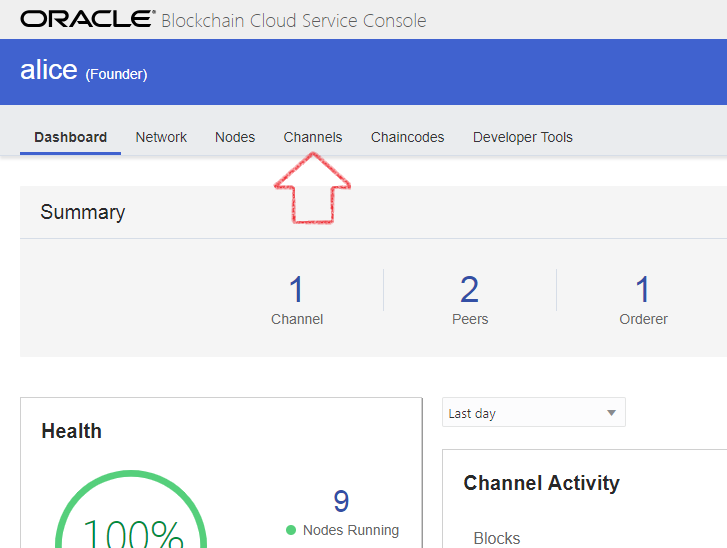Image resolution: width=727 pixels, height=548 pixels.
Task: Click the (Founder) role label
Action: coord(116,74)
